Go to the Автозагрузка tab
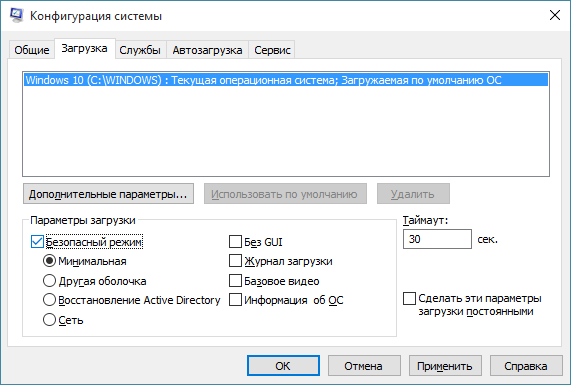 tap(207, 50)
